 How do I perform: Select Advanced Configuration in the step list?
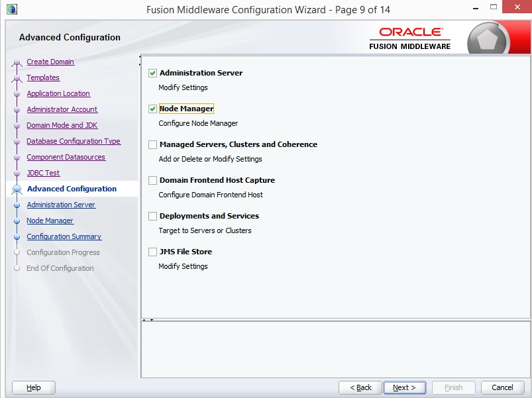click(x=72, y=189)
